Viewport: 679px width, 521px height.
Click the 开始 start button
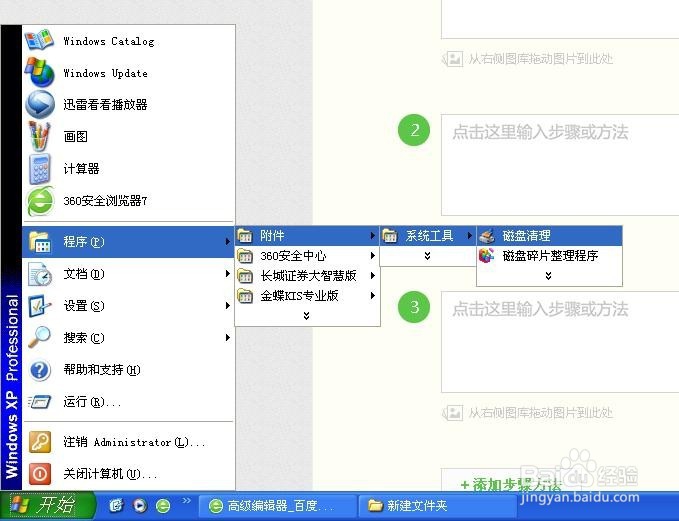[x=47, y=505]
